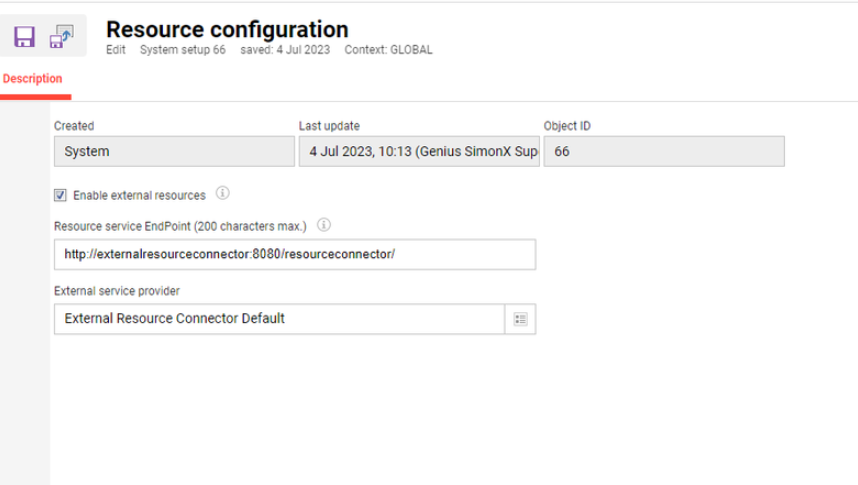Click info icon beside Enable external resources

pyautogui.click(x=223, y=194)
